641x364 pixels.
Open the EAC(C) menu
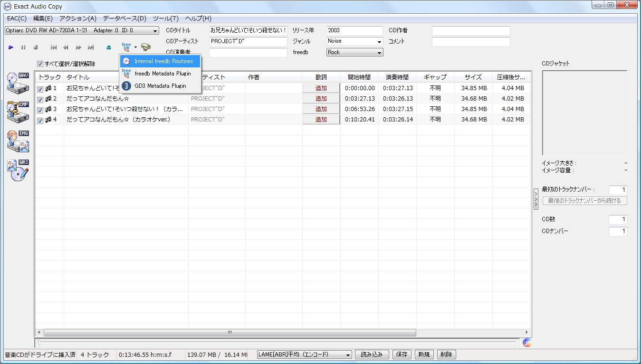[x=17, y=19]
